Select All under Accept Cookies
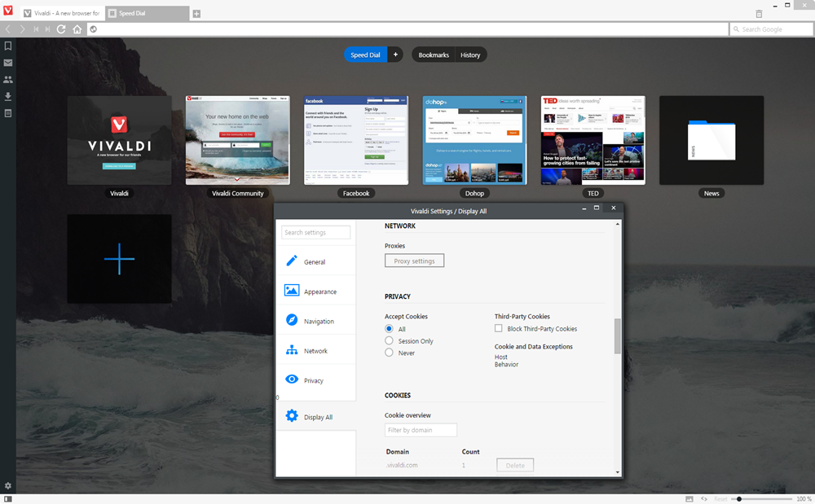The width and height of the screenshot is (815, 504). pyautogui.click(x=389, y=329)
